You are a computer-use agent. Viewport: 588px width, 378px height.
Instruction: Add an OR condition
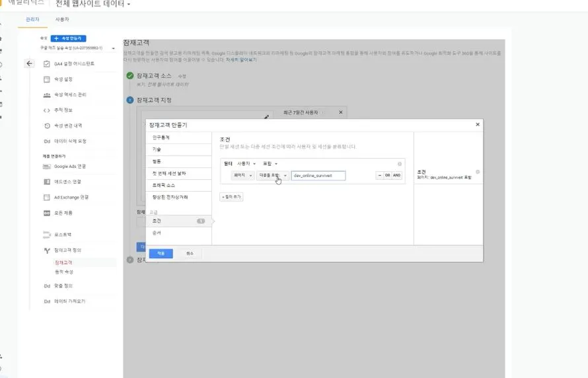(x=387, y=175)
